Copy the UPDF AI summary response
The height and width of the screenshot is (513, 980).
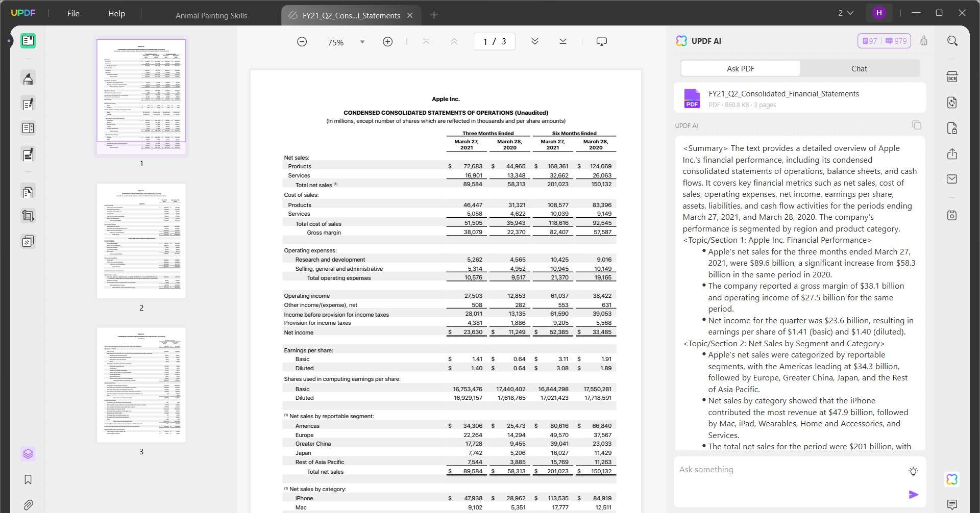[917, 125]
